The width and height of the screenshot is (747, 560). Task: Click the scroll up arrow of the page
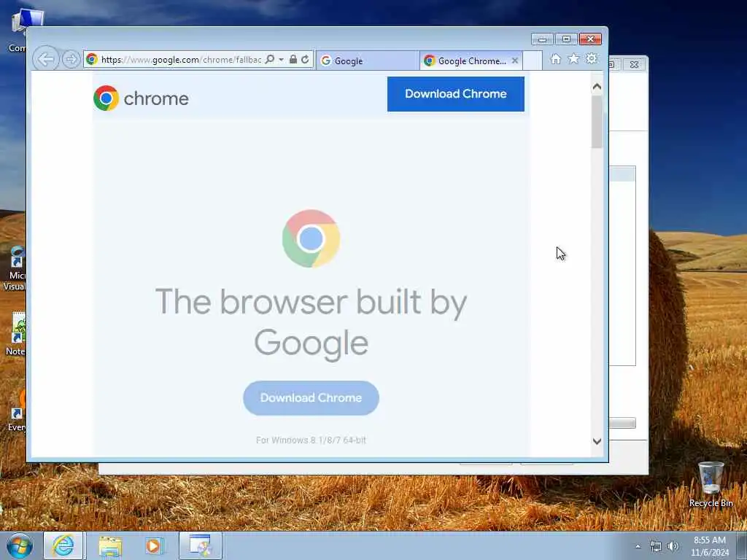[597, 87]
